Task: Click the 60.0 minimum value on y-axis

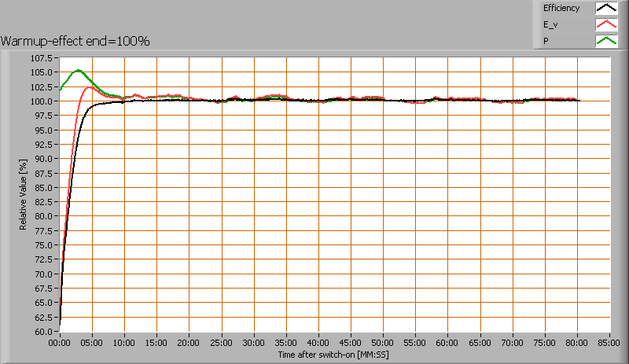Action: (44, 332)
